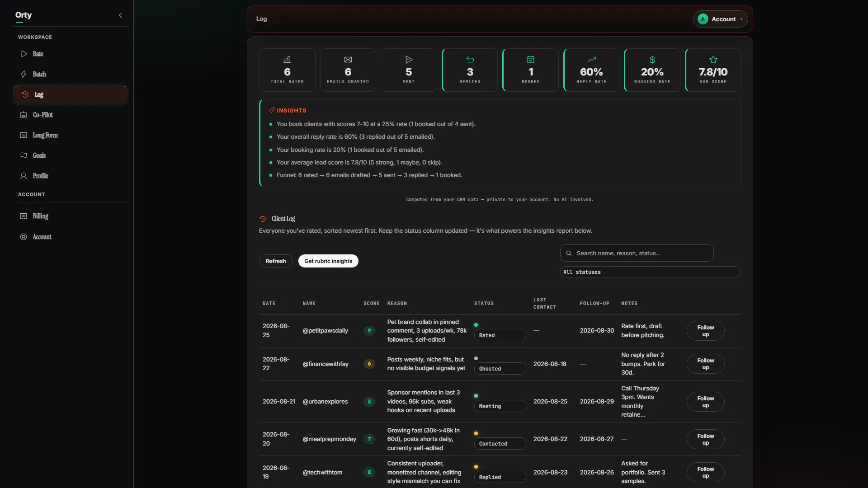Image resolution: width=868 pixels, height=488 pixels.
Task: Click follow-up date 2026-08-30
Action: point(597,331)
